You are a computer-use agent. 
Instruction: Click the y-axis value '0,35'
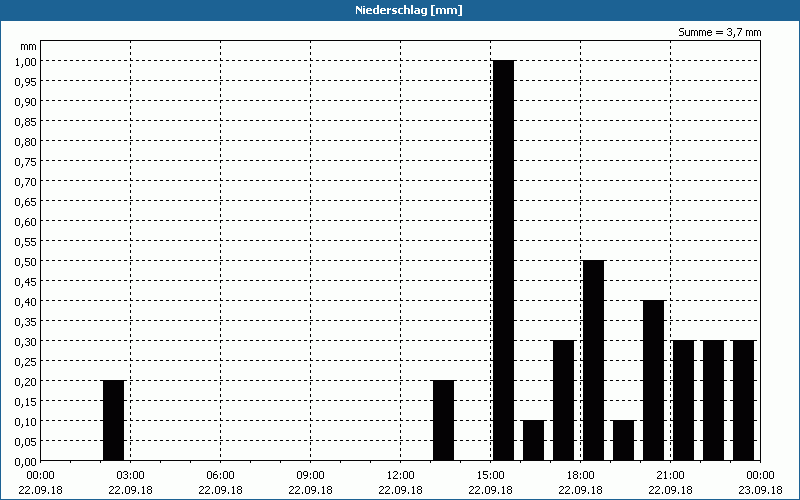pos(26,321)
